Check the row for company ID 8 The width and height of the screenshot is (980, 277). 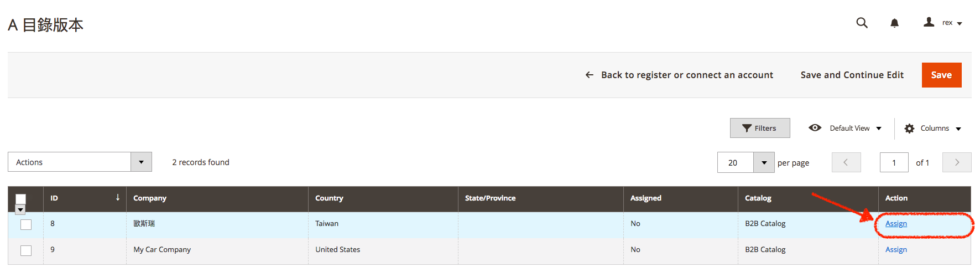26,224
